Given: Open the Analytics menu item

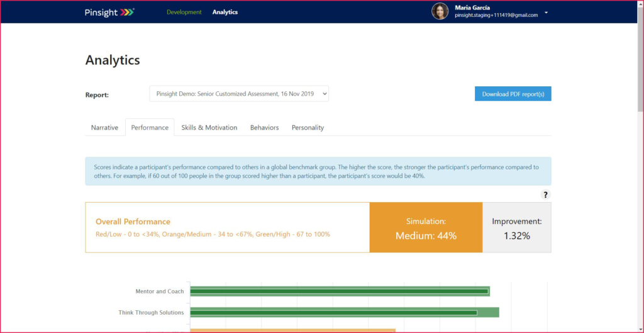Looking at the screenshot, I should click(x=225, y=12).
